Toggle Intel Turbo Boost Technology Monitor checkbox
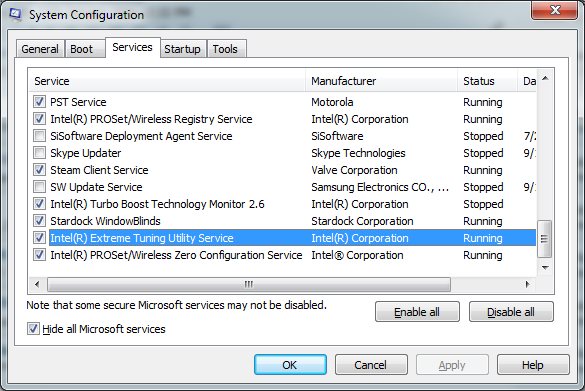Screen dimensions: 585x391 point(39,204)
